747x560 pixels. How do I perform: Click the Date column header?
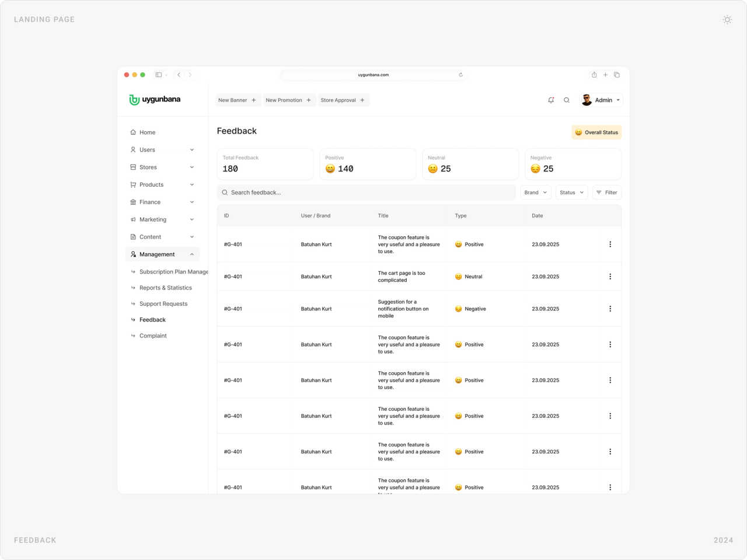537,216
